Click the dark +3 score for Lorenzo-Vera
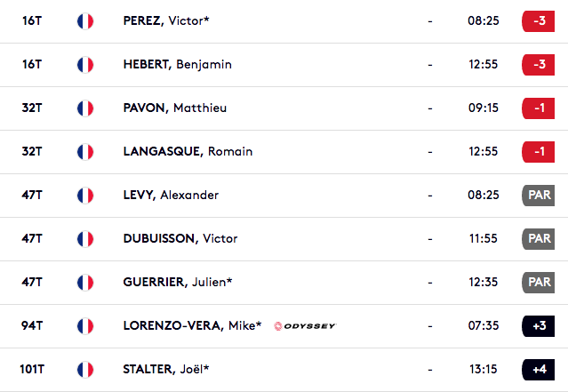568x392 pixels. 539,326
